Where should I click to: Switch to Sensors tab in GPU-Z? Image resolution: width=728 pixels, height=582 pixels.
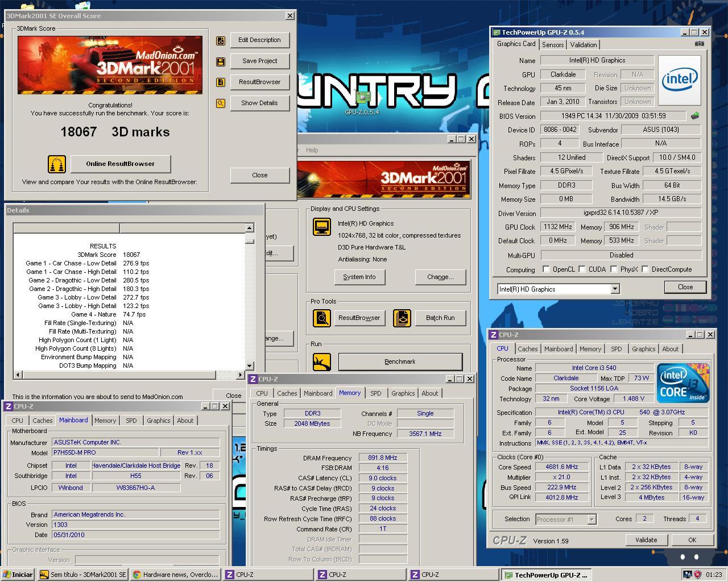click(x=553, y=45)
